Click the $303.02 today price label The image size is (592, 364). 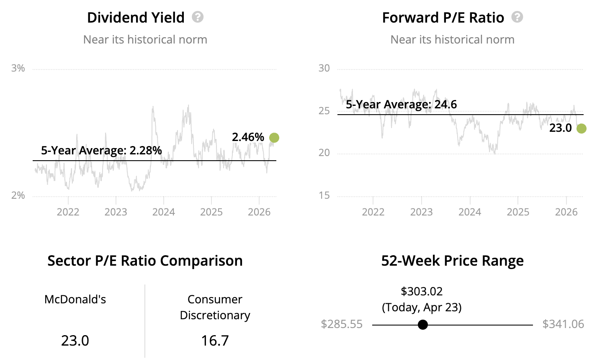pos(422,291)
